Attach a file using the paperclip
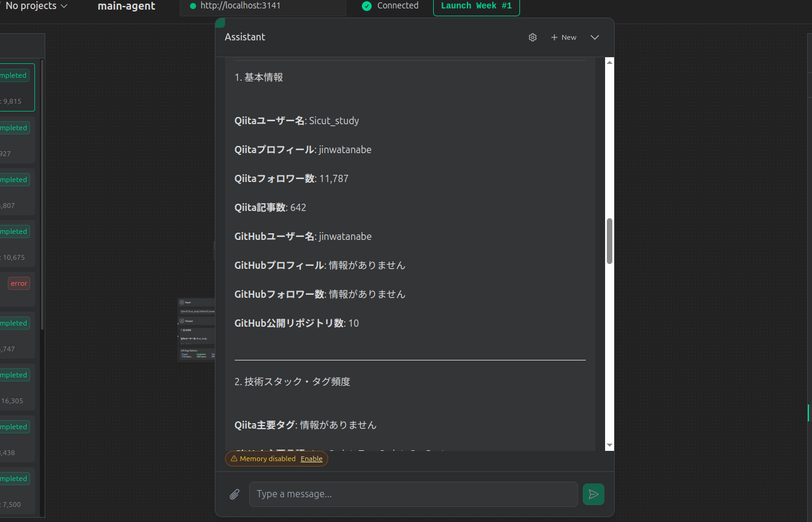Viewport: 812px width, 522px height. pyautogui.click(x=235, y=494)
